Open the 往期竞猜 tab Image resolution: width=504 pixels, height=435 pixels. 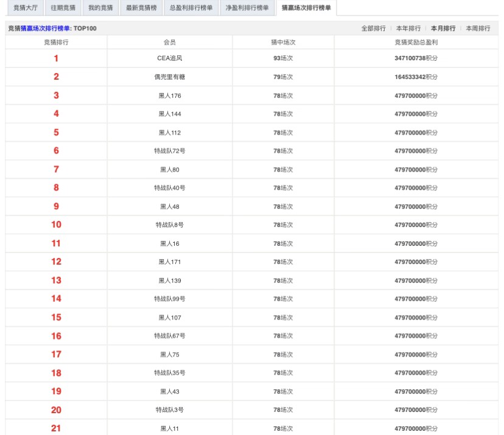[63, 8]
